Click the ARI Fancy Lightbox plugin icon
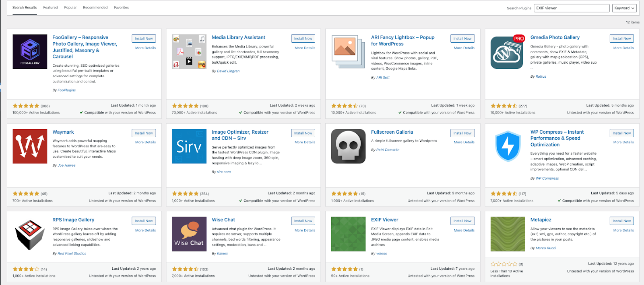The image size is (644, 285). point(348,51)
